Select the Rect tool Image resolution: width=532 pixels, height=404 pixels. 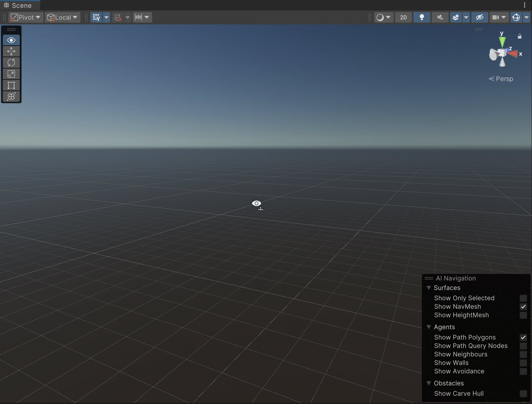tap(11, 85)
